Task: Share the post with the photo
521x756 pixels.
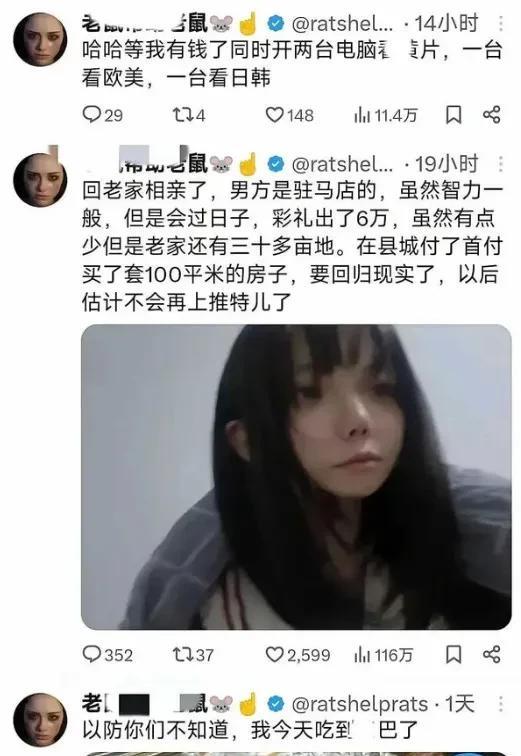Action: [492, 654]
